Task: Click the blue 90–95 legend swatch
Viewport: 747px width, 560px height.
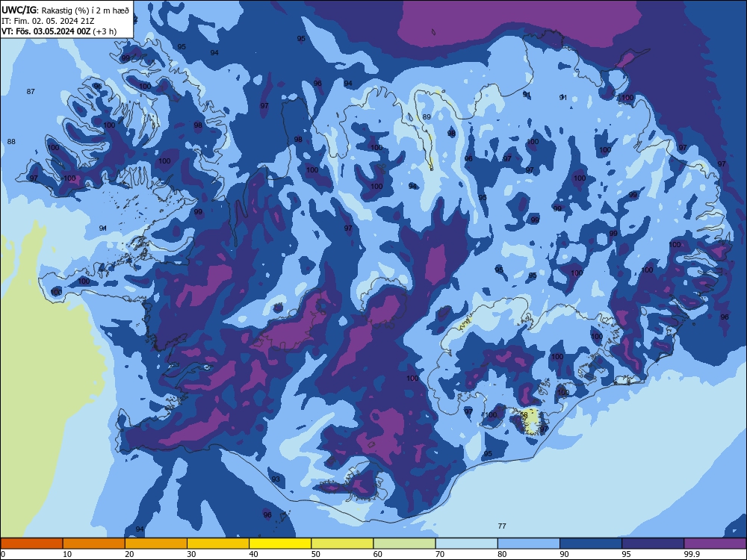Action: [x=591, y=544]
